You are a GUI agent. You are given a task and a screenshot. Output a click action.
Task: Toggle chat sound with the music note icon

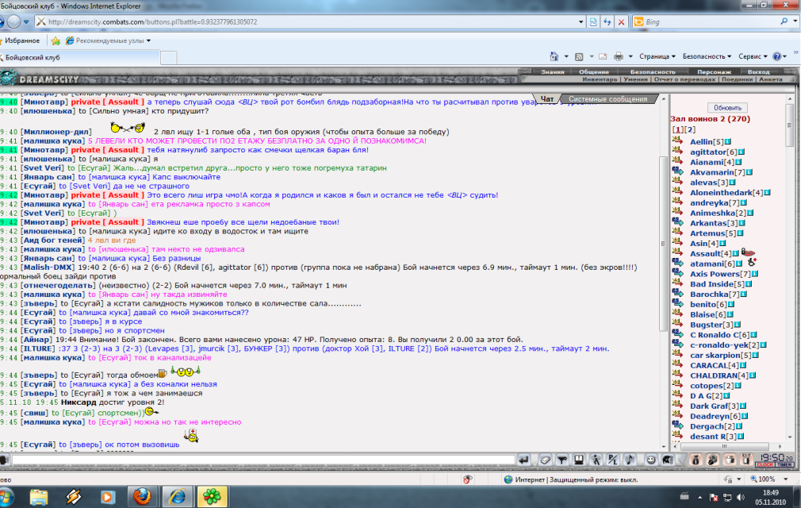(630, 460)
